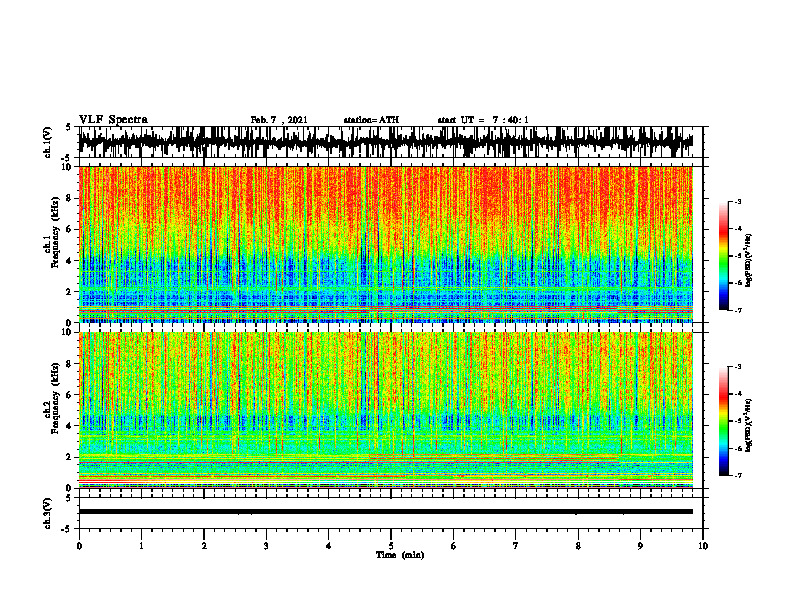Click the "7" tick on the time axis
Image resolution: width=792 pixels, height=612 pixels.
pyautogui.click(x=516, y=546)
